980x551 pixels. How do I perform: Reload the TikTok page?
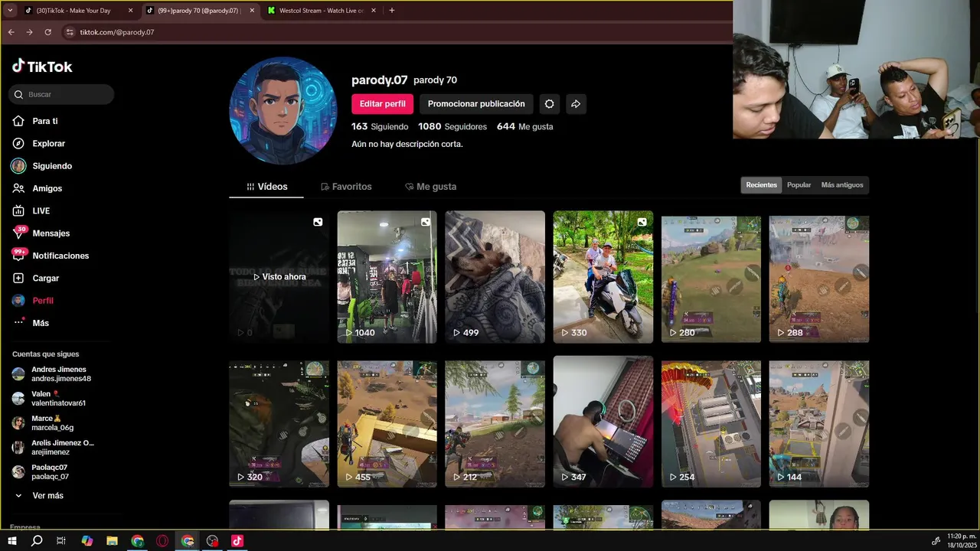pos(47,32)
